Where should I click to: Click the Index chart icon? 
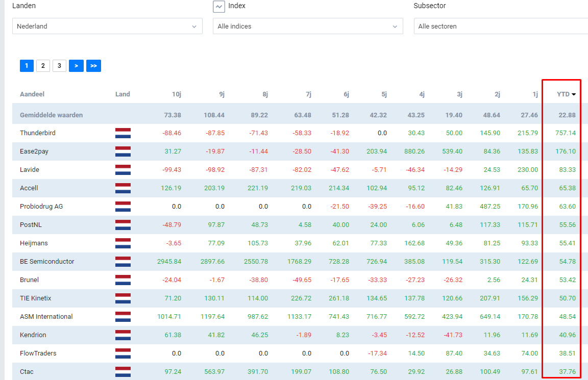pyautogui.click(x=219, y=6)
